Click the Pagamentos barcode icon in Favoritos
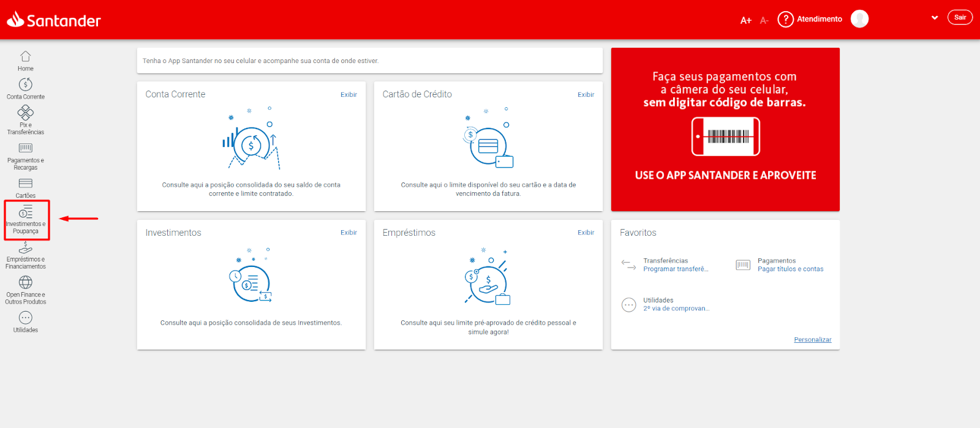980x428 pixels. click(x=743, y=265)
